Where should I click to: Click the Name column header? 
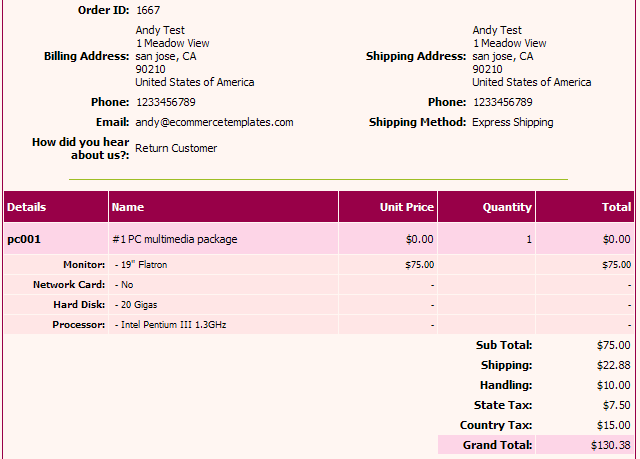point(128,207)
